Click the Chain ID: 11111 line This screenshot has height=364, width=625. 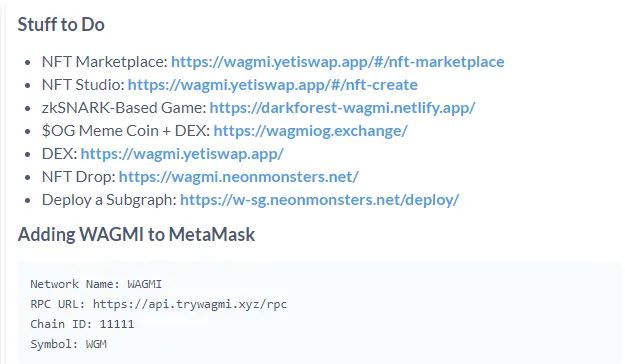coord(82,324)
